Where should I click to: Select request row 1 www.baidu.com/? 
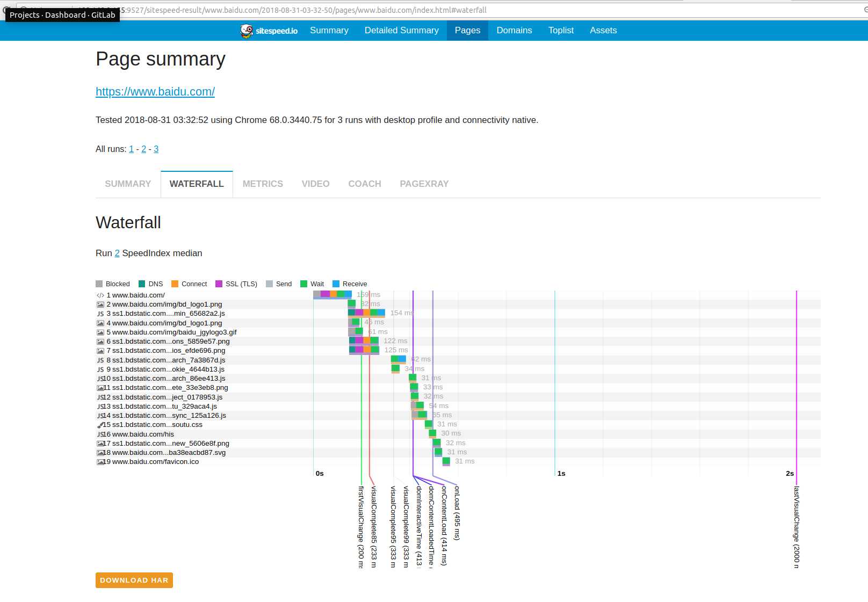click(458, 295)
